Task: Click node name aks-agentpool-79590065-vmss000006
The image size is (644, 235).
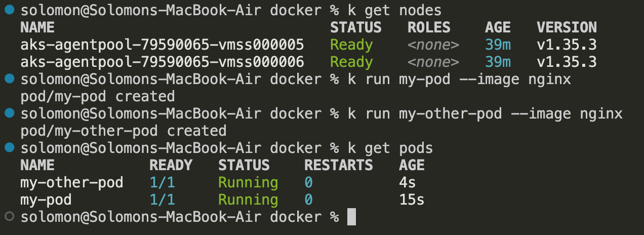Action: [162, 62]
